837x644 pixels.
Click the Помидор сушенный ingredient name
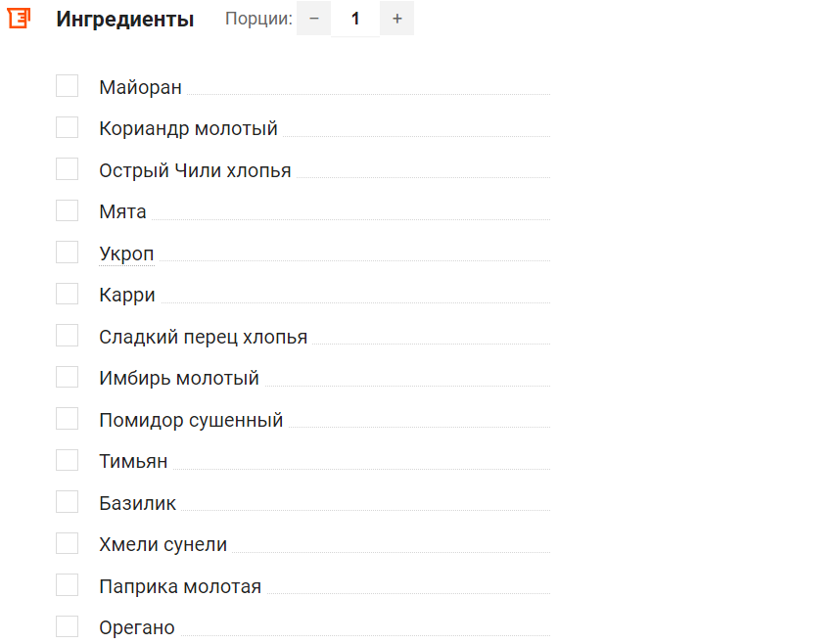[x=191, y=421]
